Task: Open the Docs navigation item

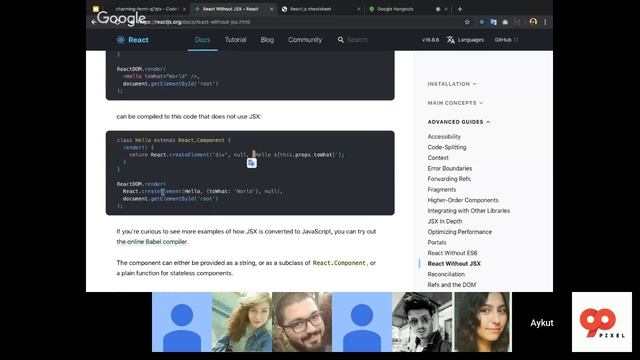Action: (202, 40)
